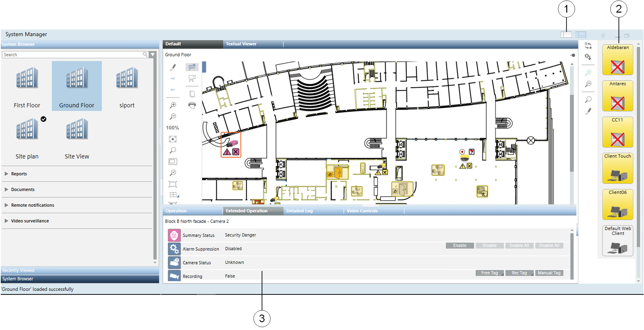
Task: Click the System Browser search field
Action: (x=73, y=55)
